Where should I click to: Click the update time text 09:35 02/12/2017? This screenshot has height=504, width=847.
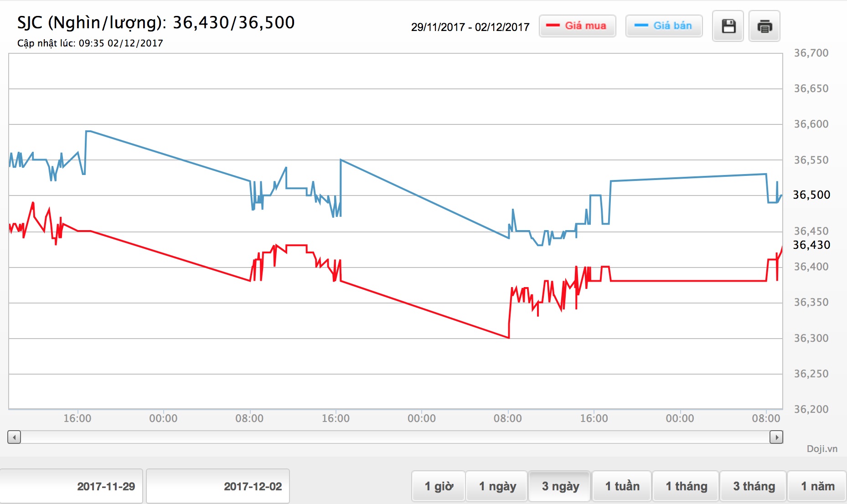pyautogui.click(x=90, y=43)
